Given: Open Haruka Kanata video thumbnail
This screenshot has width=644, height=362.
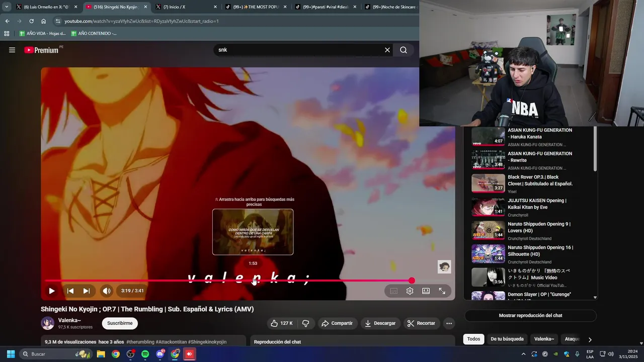Looking at the screenshot, I should pyautogui.click(x=488, y=136).
